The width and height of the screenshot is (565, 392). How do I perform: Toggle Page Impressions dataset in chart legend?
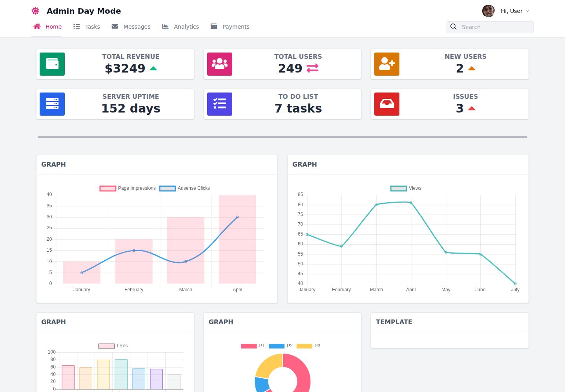coord(128,188)
